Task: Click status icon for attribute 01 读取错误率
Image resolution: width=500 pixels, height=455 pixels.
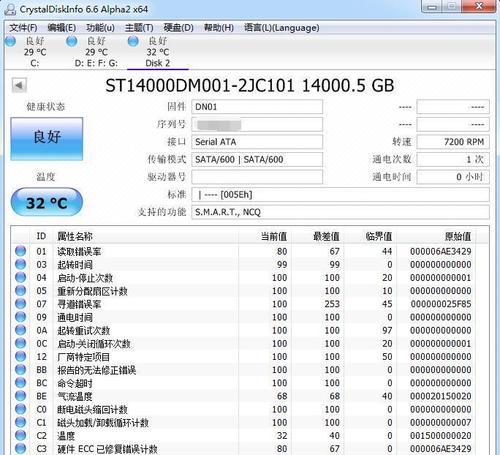Action: [x=21, y=251]
